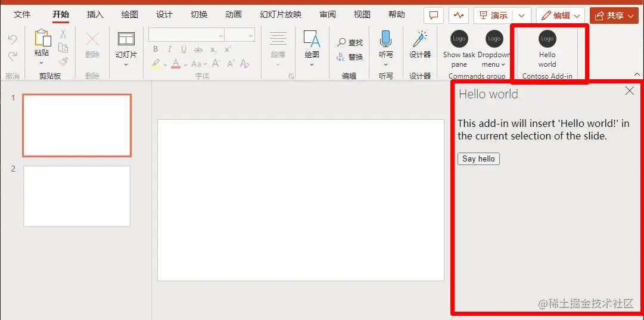Select slide 1 thumbnail
Screen dimensions: 644x320
tap(77, 125)
